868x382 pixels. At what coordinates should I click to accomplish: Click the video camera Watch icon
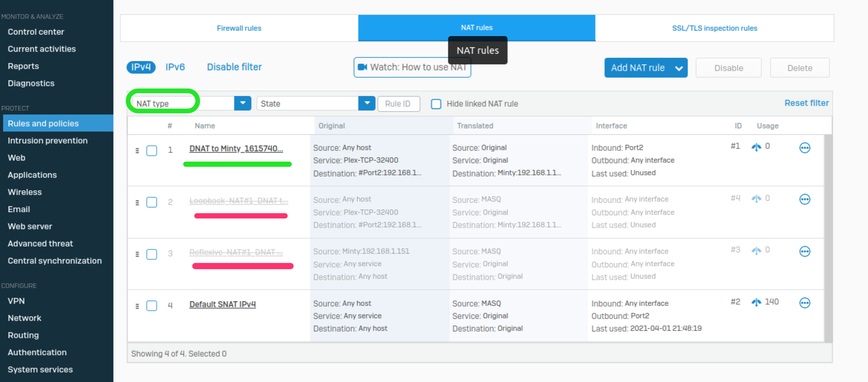tap(363, 67)
